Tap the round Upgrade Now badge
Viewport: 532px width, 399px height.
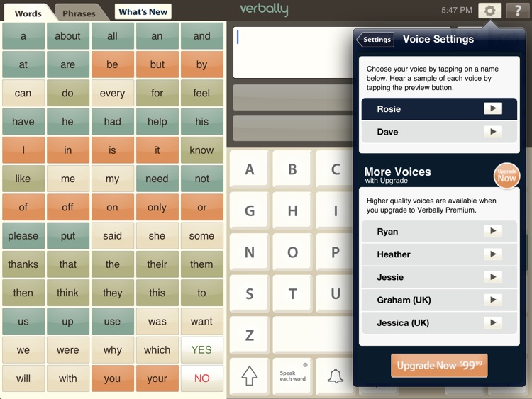coord(506,176)
